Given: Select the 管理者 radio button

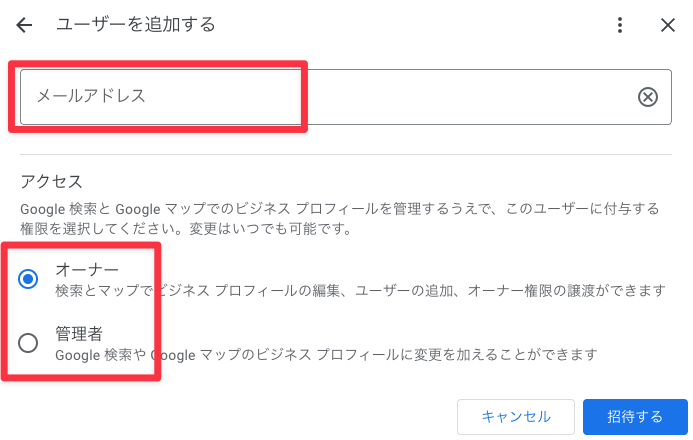Looking at the screenshot, I should tap(28, 343).
